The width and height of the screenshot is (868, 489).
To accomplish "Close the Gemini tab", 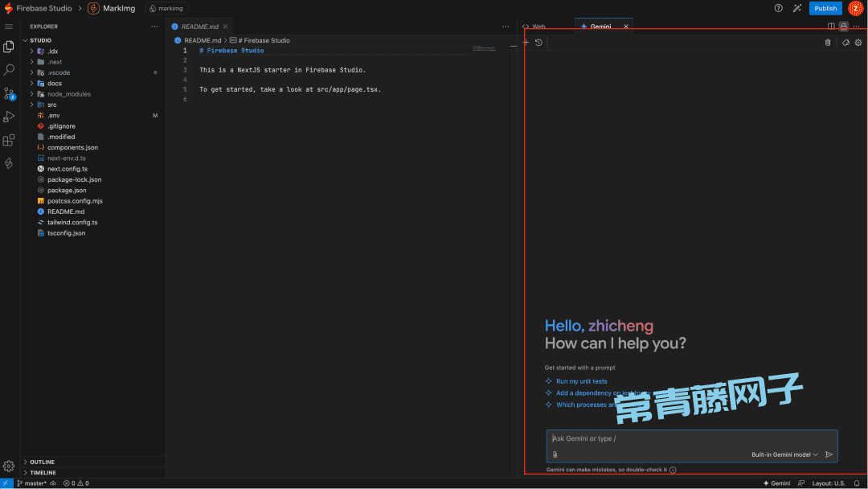I will pos(626,27).
